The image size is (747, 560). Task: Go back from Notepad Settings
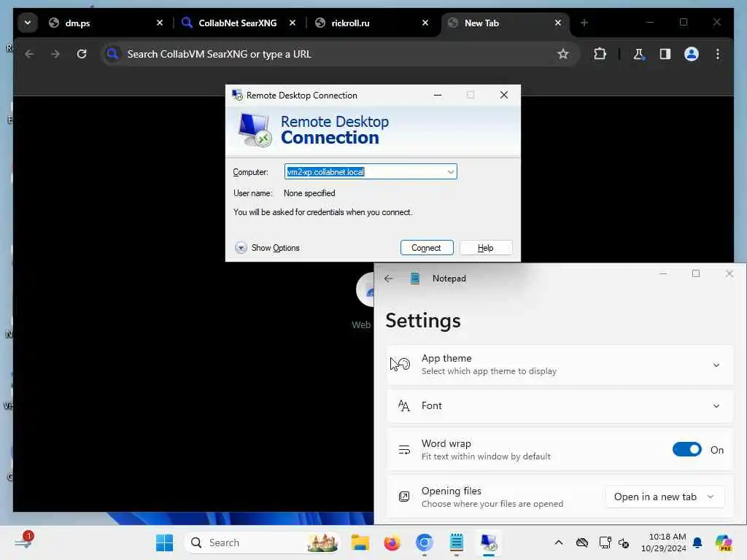click(389, 279)
